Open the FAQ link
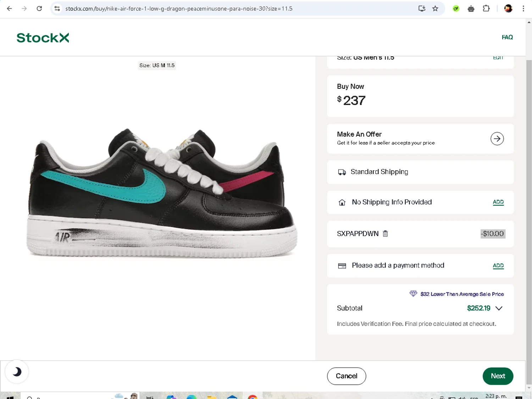Image resolution: width=532 pixels, height=399 pixels. tap(507, 37)
